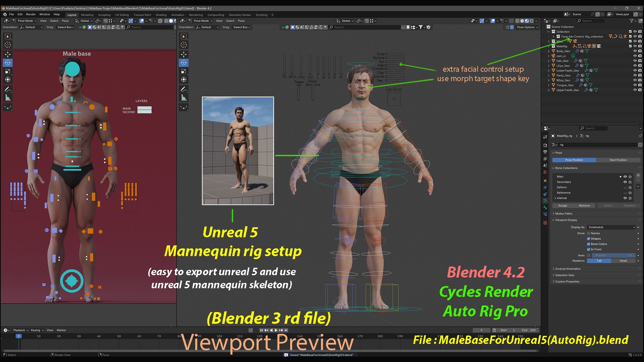Image resolution: width=644 pixels, height=362 pixels.
Task: Click the Rest Position button
Action: click(618, 160)
